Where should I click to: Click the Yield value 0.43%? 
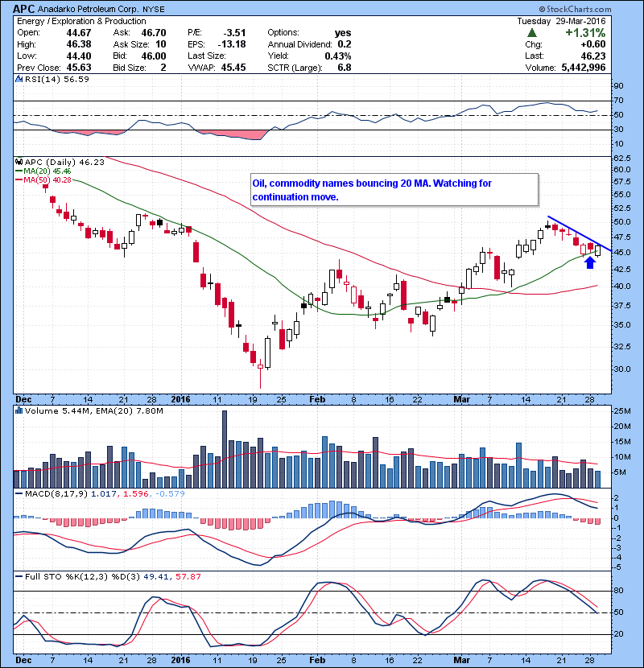pos(338,56)
